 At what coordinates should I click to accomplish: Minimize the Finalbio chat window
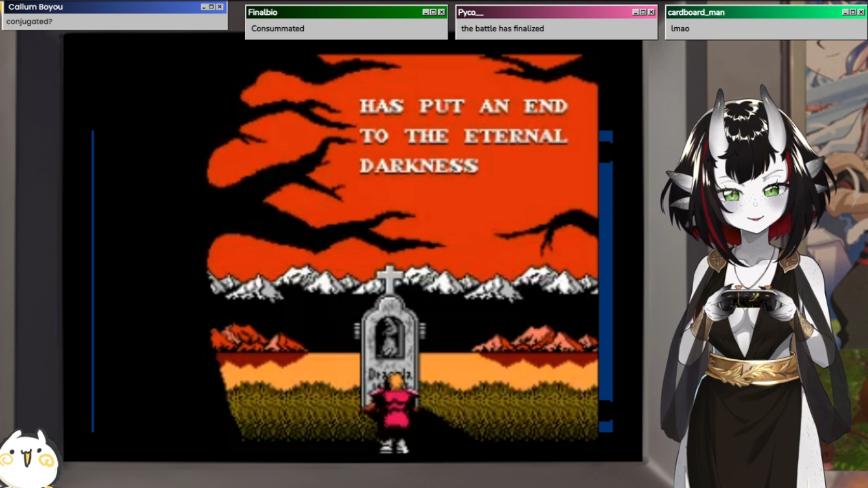(426, 12)
